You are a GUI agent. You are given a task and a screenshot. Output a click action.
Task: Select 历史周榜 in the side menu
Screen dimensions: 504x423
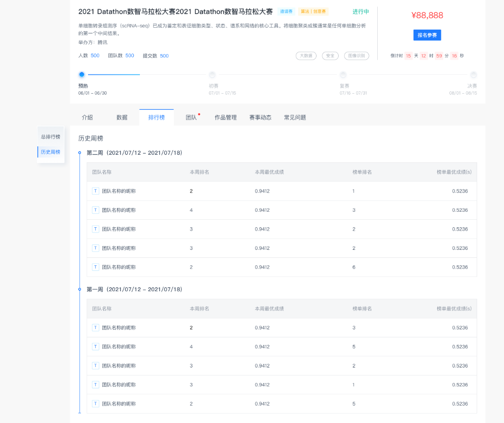coord(50,152)
